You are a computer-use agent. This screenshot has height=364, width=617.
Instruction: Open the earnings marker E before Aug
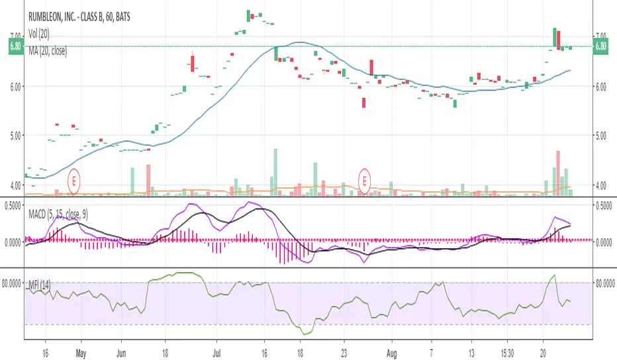click(364, 182)
